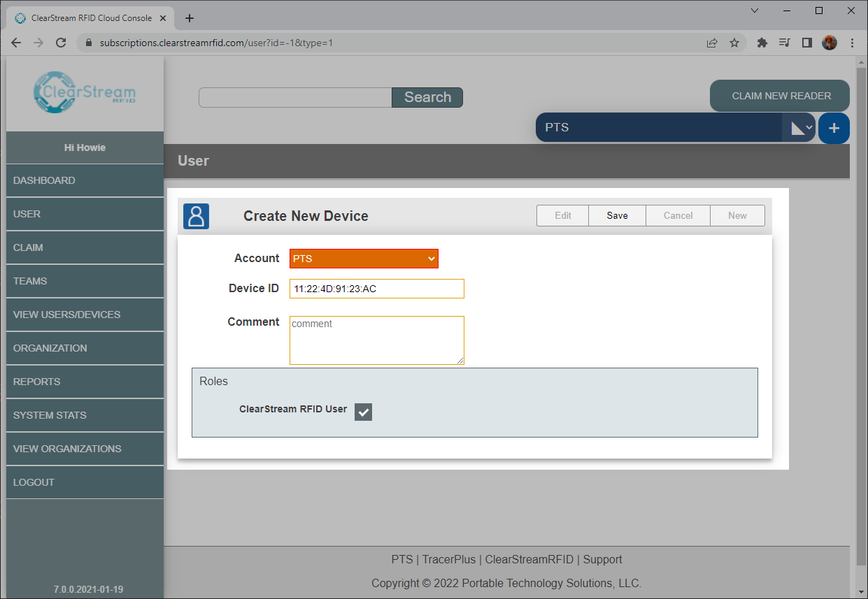868x599 pixels.
Task: Open the PTS footer link
Action: pyautogui.click(x=402, y=559)
